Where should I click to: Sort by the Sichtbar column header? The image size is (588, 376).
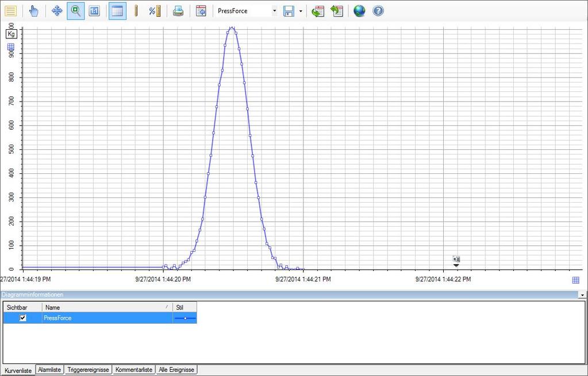click(22, 307)
